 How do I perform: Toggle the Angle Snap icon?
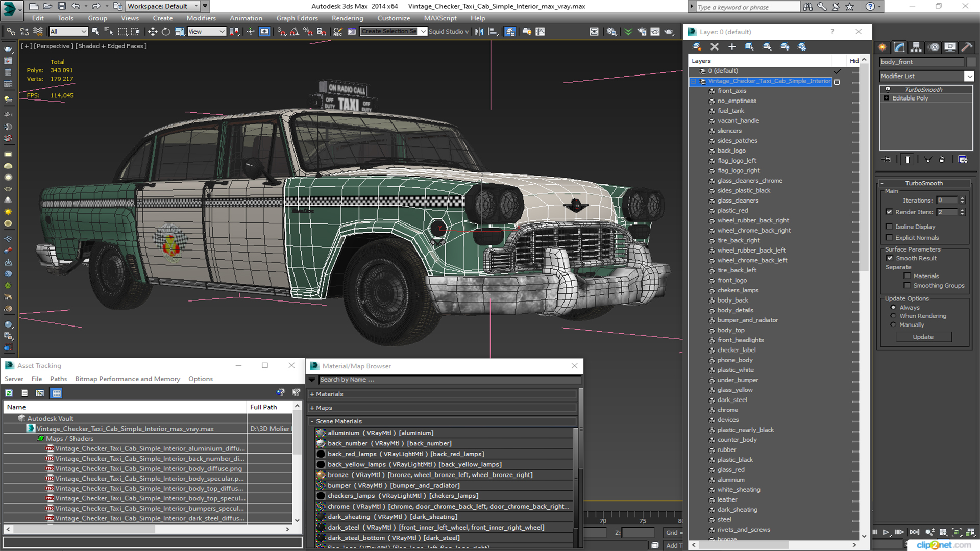(295, 32)
